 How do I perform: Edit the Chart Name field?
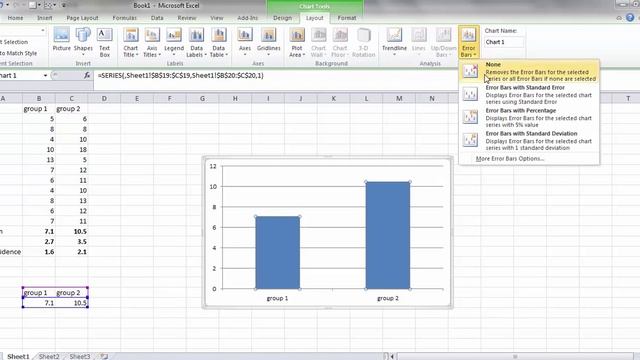click(x=504, y=42)
